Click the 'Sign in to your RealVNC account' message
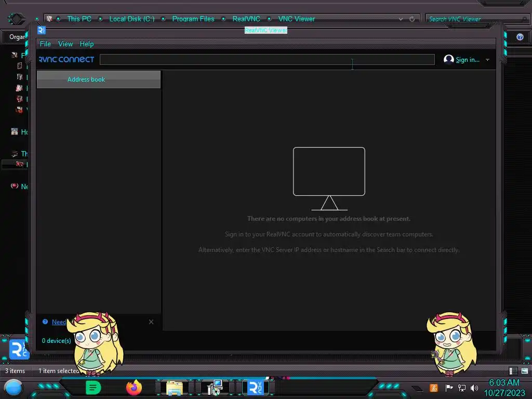The image size is (532, 399). pyautogui.click(x=329, y=234)
